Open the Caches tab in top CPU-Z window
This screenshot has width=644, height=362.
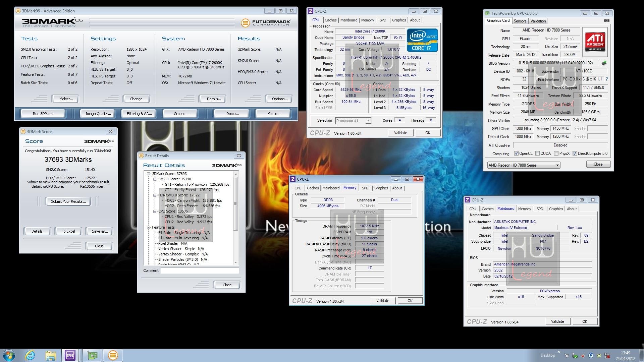[330, 20]
